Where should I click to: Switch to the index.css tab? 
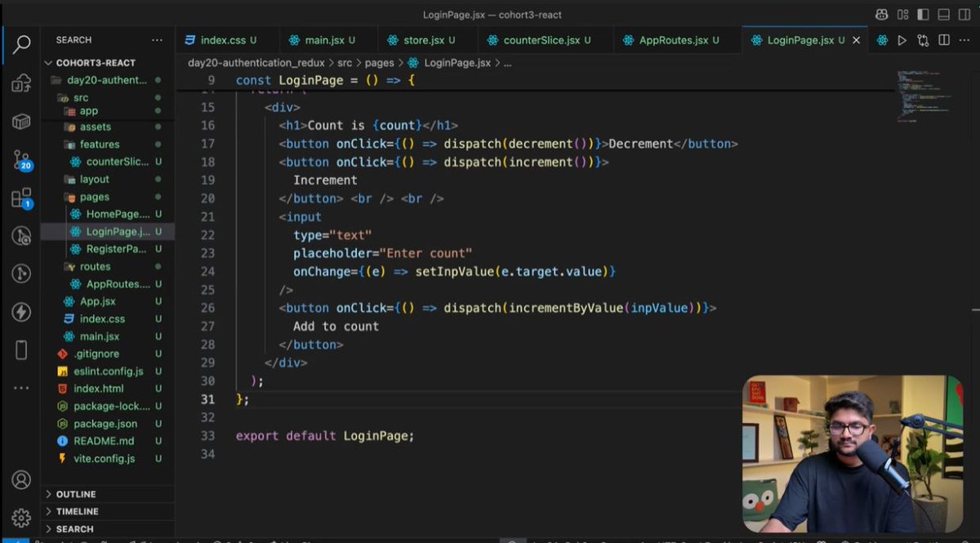pyautogui.click(x=226, y=40)
